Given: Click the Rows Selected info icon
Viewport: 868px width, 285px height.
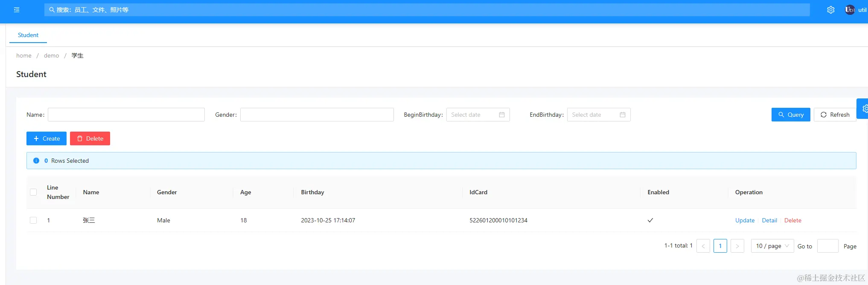Looking at the screenshot, I should (x=36, y=161).
